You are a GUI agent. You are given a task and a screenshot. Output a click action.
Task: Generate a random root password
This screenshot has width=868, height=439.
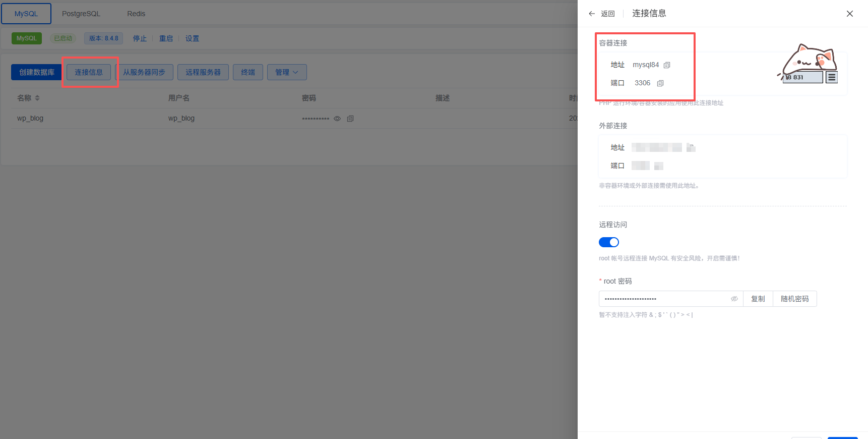(794, 299)
